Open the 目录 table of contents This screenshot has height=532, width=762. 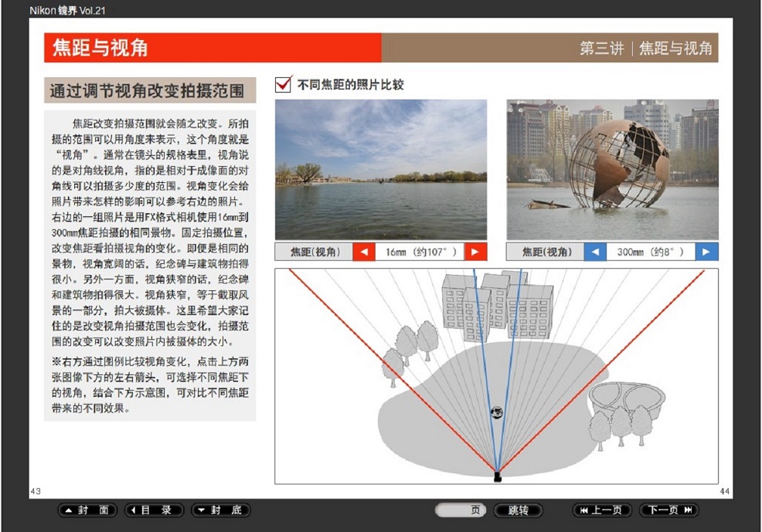tap(154, 510)
